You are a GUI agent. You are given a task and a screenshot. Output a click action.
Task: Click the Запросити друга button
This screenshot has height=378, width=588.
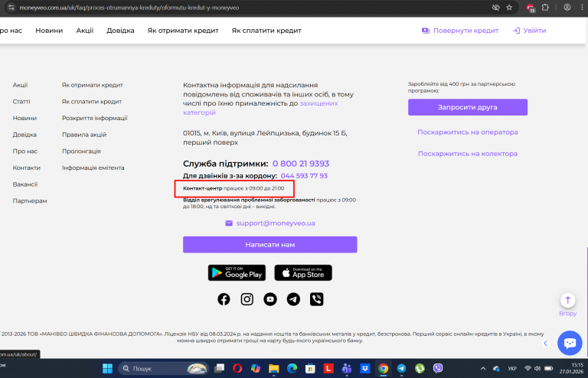tap(468, 107)
